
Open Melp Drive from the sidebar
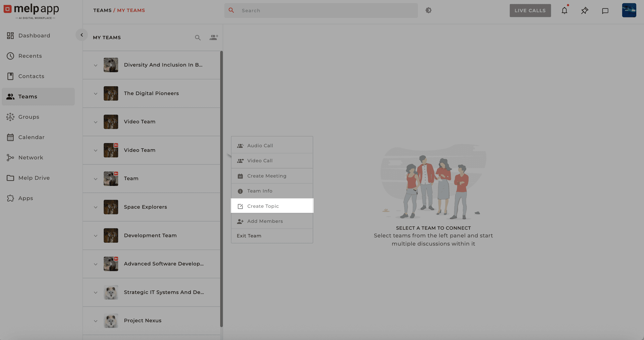click(x=34, y=178)
